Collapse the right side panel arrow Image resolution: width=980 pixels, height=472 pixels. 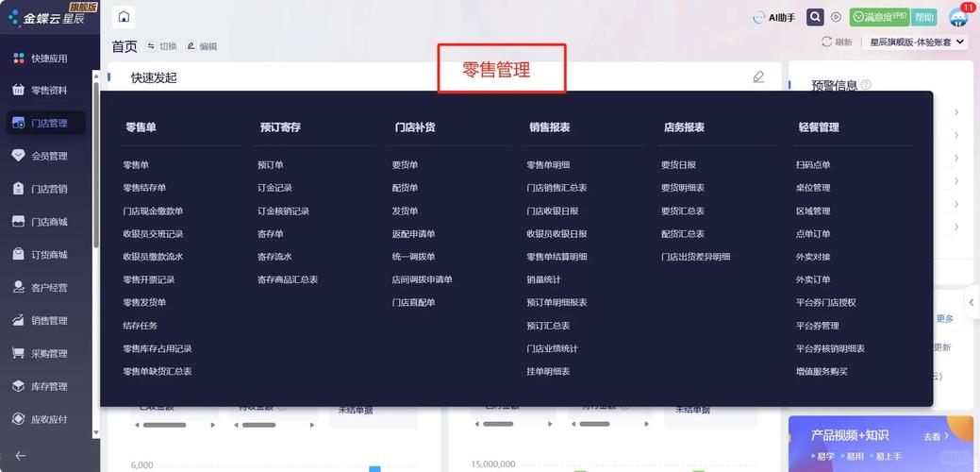971,303
